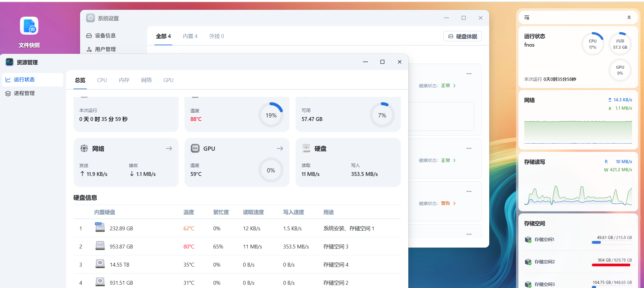This screenshot has width=644, height=288.
Task: Click the 硬盘 card disk icon
Action: click(x=306, y=148)
